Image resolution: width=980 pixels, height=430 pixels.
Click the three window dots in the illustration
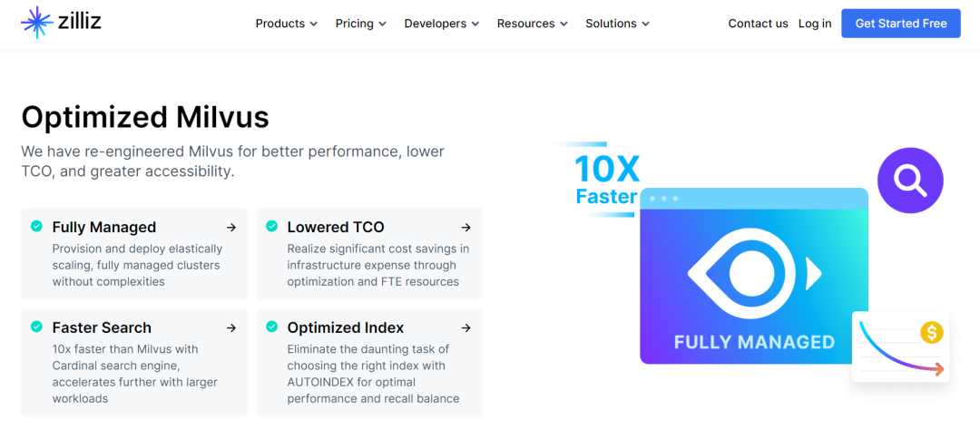[x=663, y=199]
